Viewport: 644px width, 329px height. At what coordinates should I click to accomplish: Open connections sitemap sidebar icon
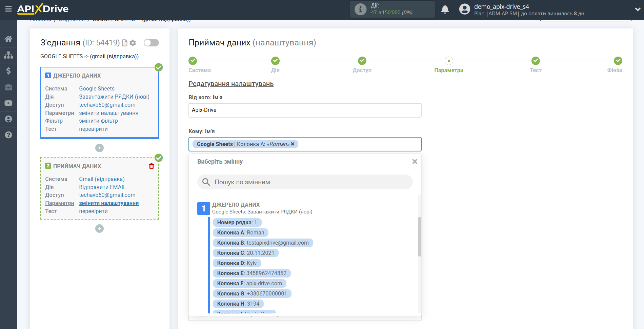click(8, 55)
